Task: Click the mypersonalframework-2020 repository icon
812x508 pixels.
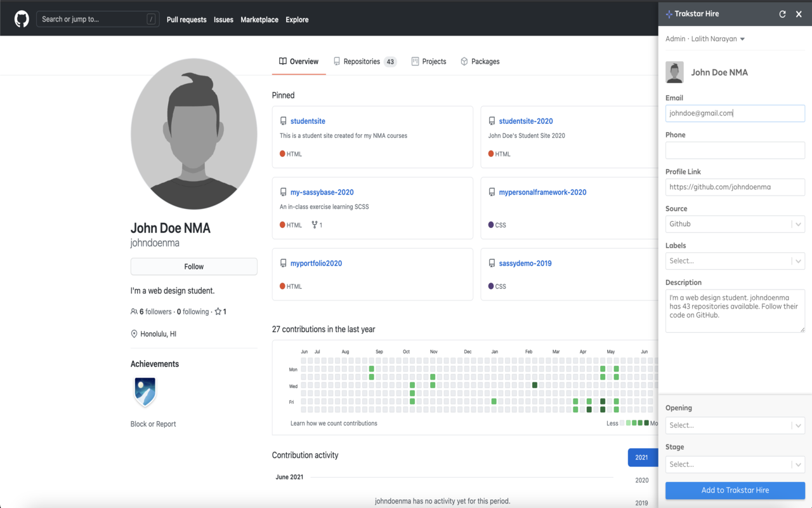Action: tap(492, 192)
